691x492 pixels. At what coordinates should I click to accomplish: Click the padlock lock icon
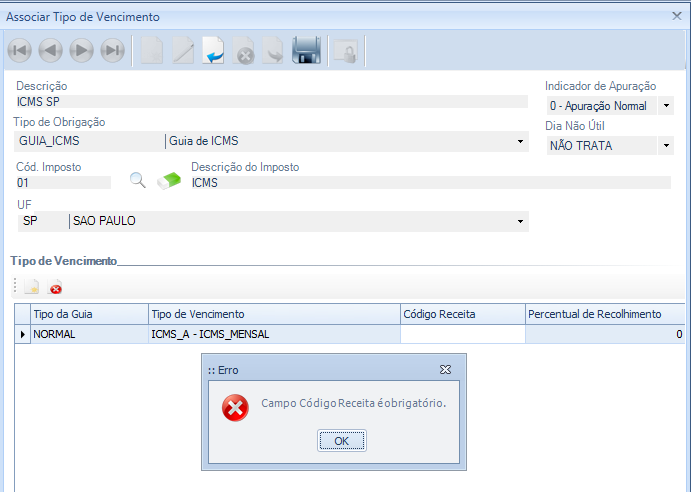[346, 52]
